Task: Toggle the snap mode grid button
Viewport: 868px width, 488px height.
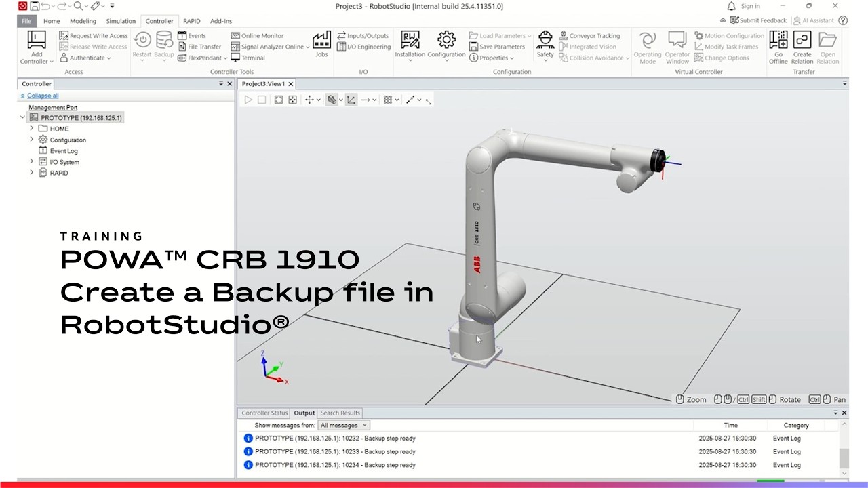Action: [x=388, y=100]
